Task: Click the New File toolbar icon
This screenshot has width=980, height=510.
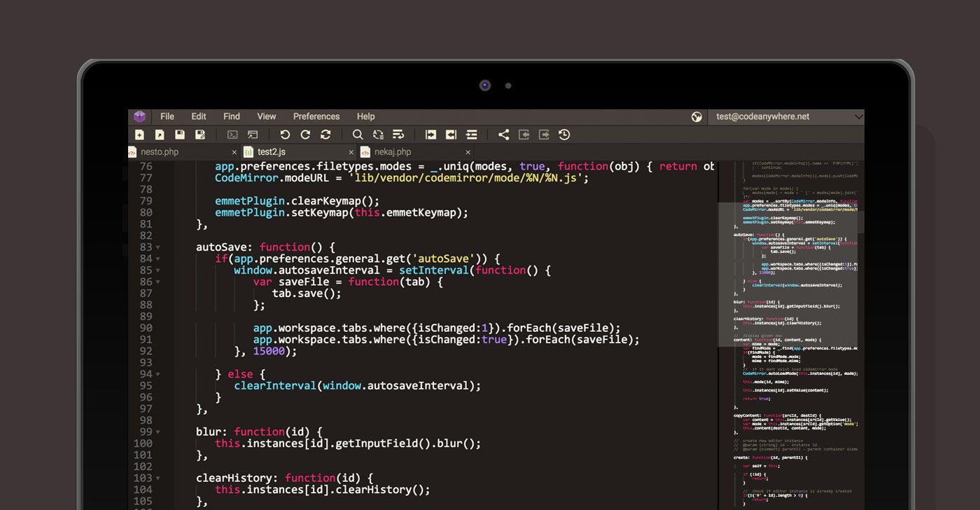Action: point(139,135)
